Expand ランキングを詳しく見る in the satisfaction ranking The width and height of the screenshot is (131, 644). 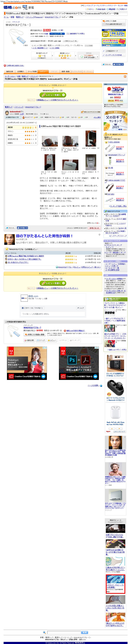click(118, 206)
